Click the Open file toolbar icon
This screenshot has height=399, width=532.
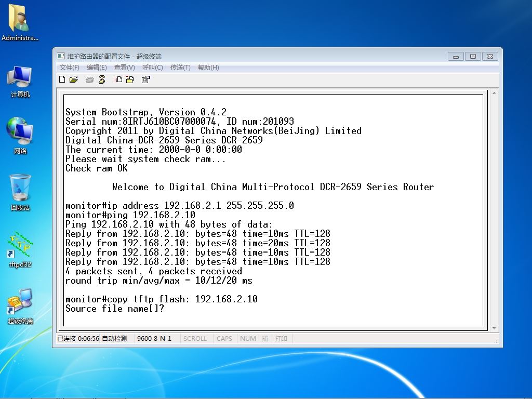74,79
